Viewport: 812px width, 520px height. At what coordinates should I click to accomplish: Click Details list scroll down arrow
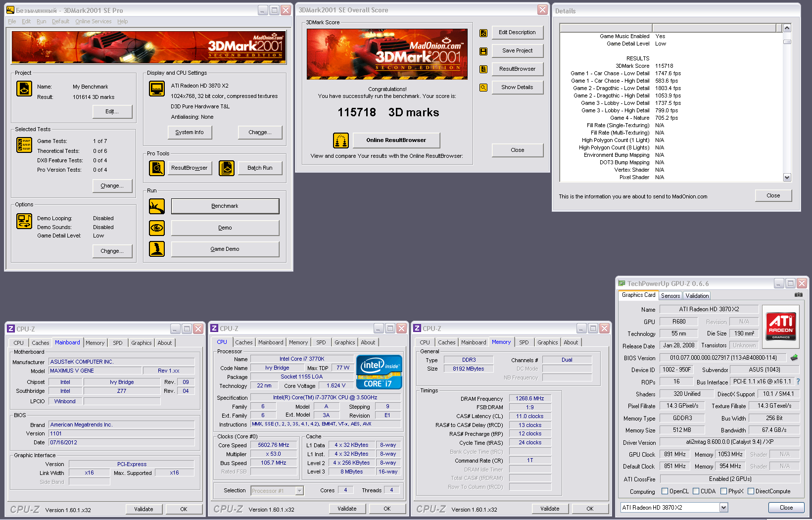(x=787, y=178)
